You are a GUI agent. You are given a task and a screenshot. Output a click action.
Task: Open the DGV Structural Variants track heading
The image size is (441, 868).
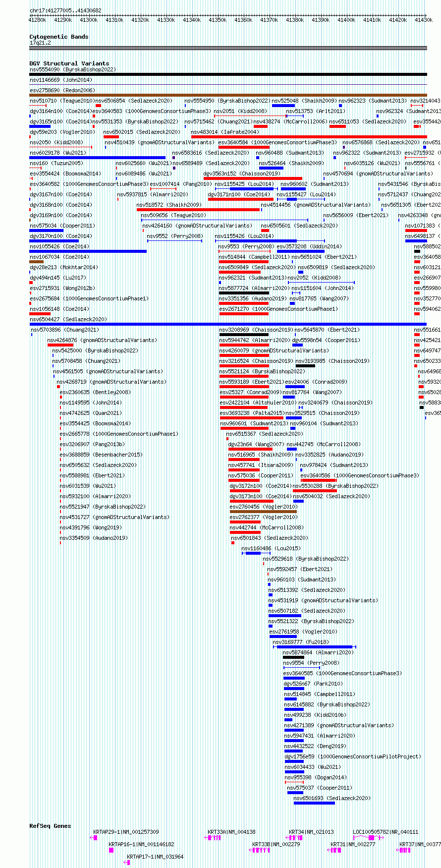(x=69, y=63)
